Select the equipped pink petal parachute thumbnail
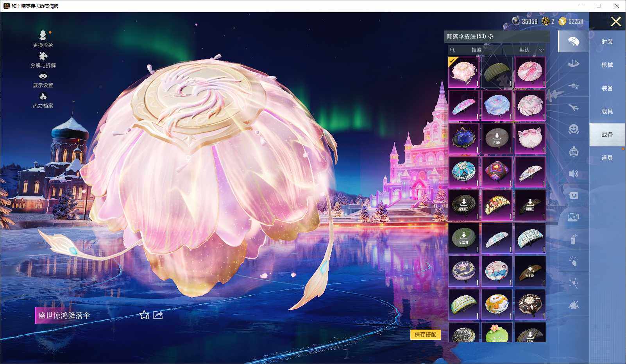This screenshot has width=626, height=364. coord(464,72)
